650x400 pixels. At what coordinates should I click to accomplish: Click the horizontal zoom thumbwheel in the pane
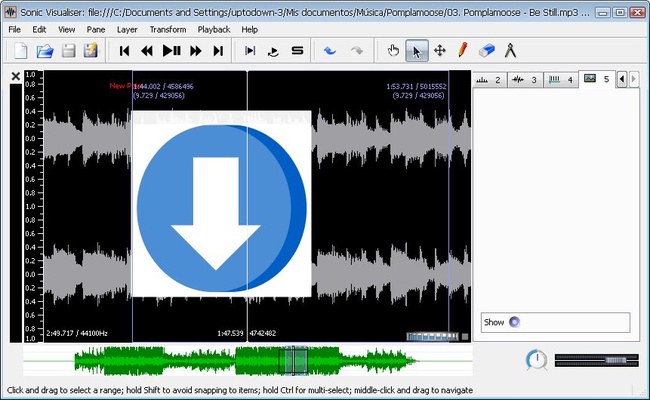[x=432, y=337]
